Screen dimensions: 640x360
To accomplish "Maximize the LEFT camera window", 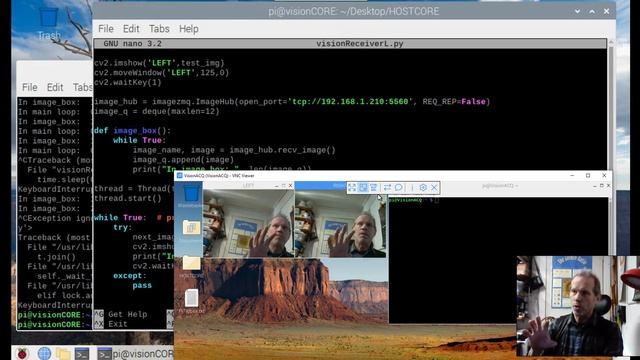I will (x=284, y=186).
